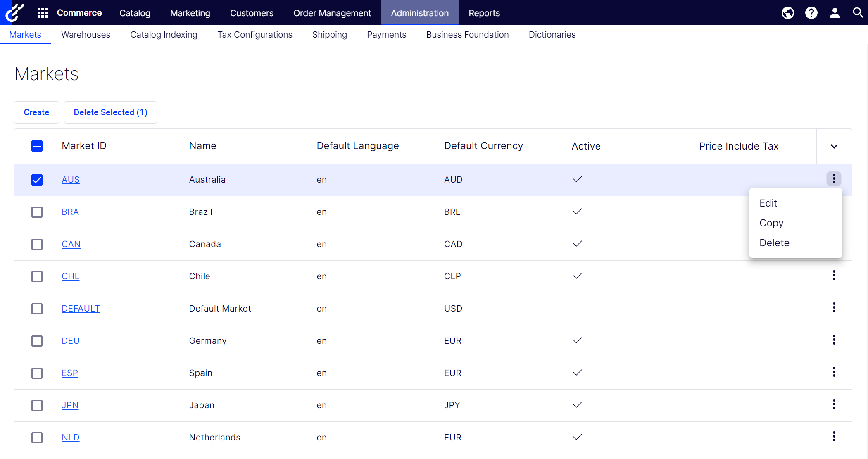Open the CAN market link
This screenshot has width=868, height=459.
pos(71,244)
